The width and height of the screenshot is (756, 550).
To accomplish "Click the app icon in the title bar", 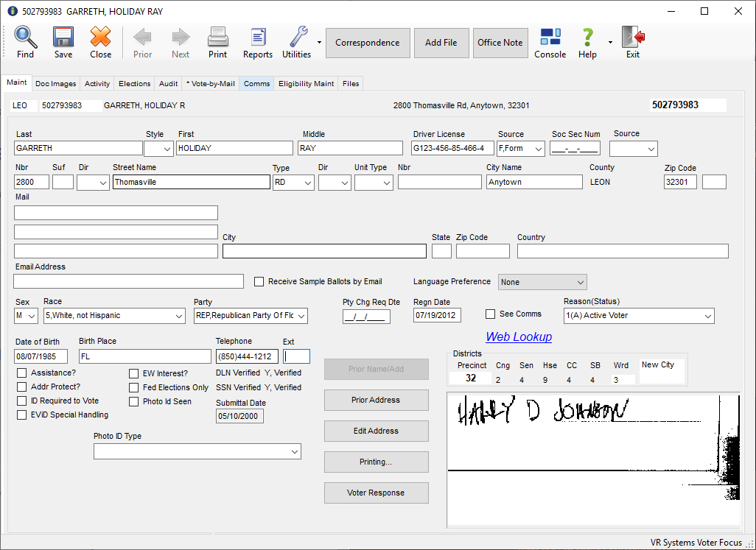I will point(13,11).
